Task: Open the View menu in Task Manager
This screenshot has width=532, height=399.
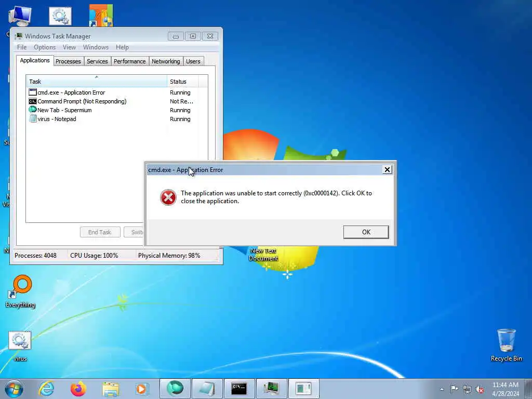Action: click(x=69, y=47)
